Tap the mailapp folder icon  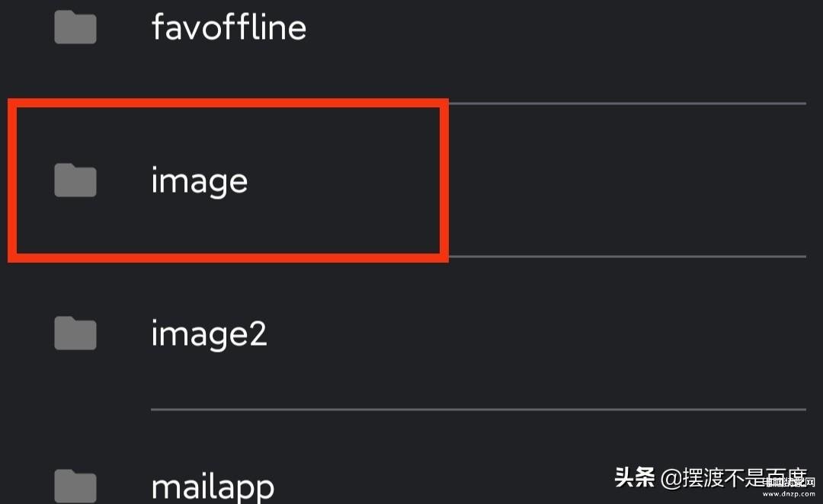click(x=75, y=486)
